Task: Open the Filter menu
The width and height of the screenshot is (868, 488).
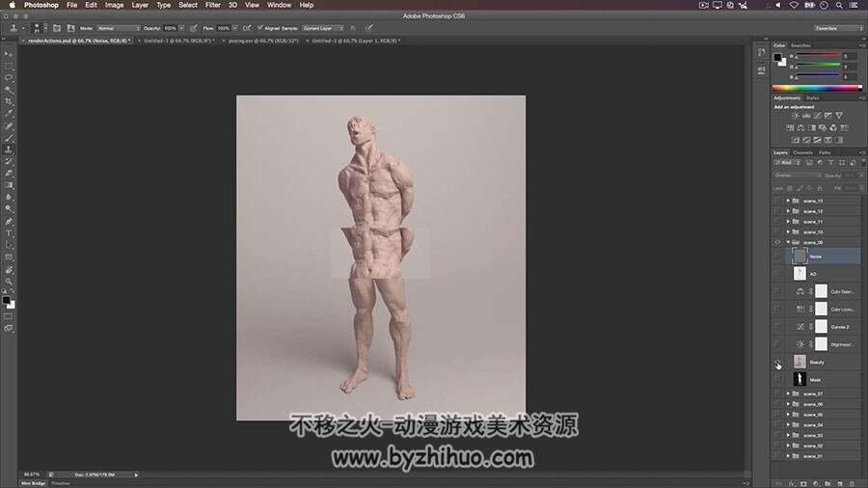Action: click(x=212, y=5)
